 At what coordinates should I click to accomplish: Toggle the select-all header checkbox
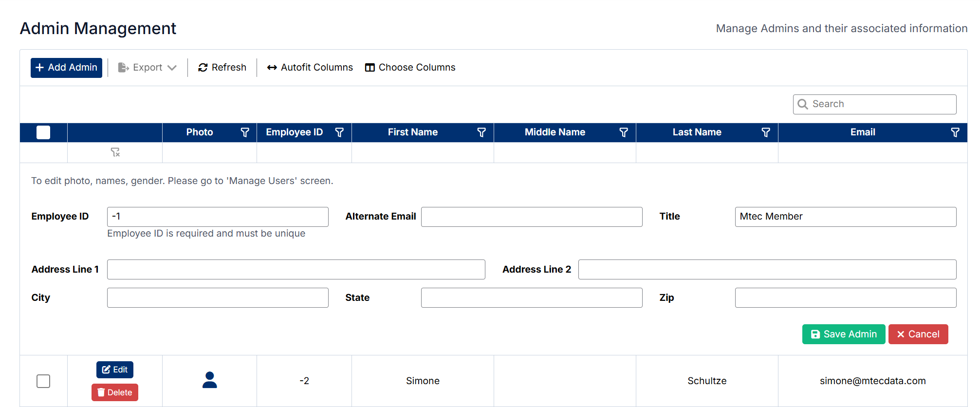point(43,132)
